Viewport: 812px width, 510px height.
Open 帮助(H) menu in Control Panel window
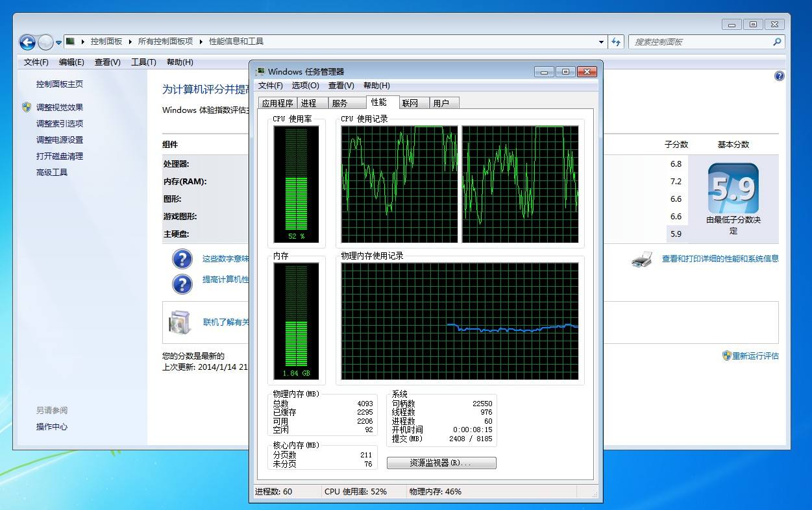tap(180, 62)
